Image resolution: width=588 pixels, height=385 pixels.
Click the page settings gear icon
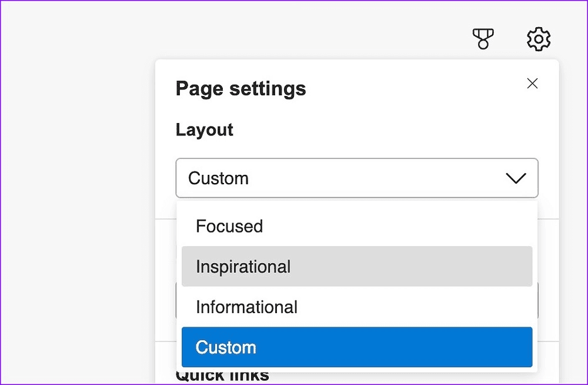coord(538,39)
